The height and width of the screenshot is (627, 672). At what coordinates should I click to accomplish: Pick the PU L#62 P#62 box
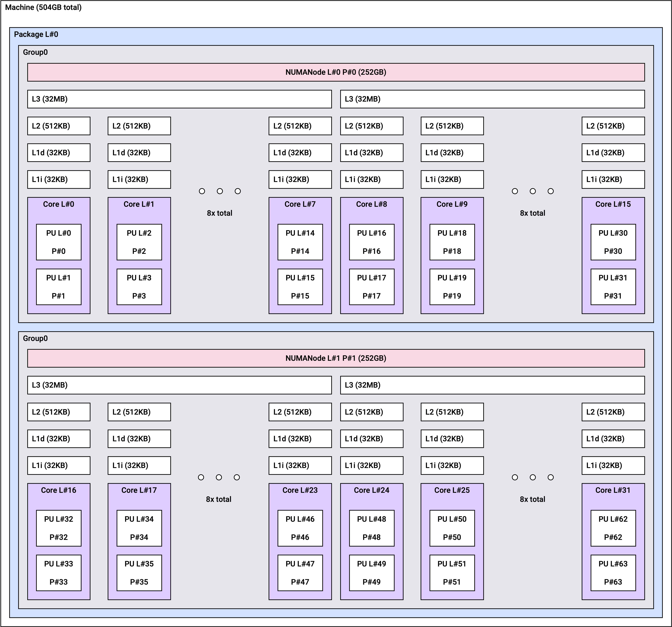613,528
